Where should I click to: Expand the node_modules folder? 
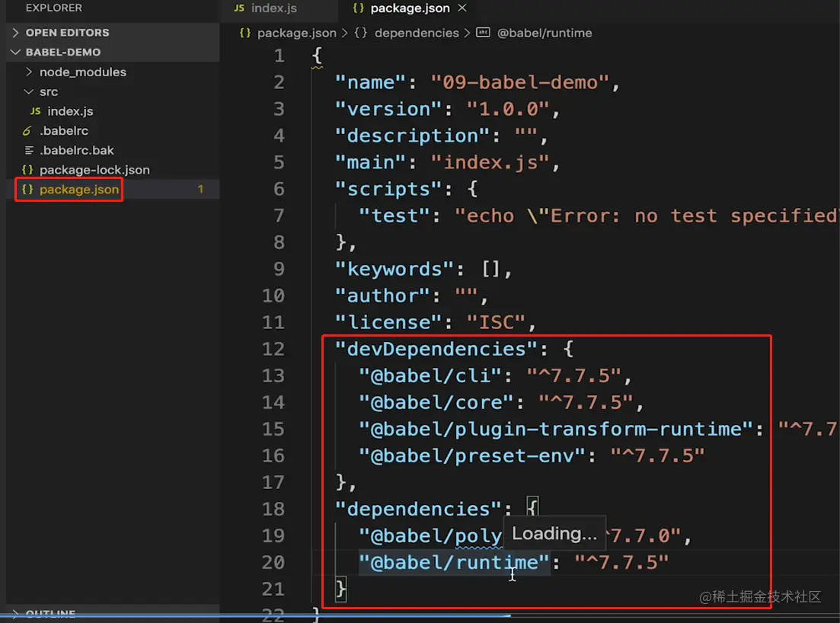coord(113,72)
